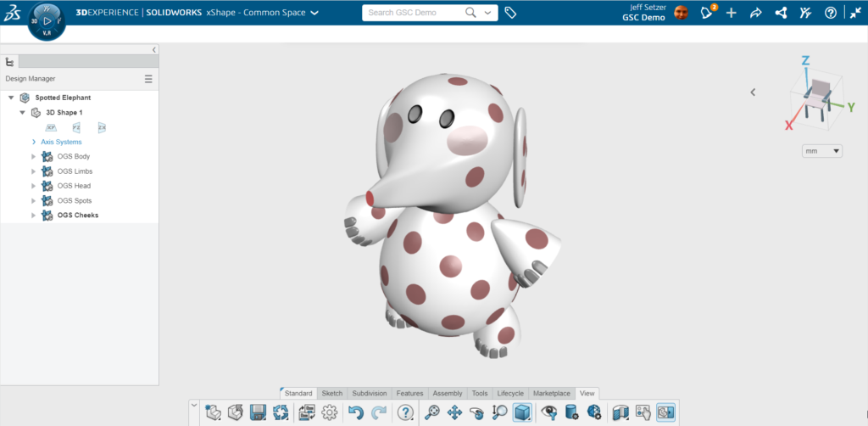Click the tag icon beside search
This screenshot has height=426, width=868.
510,13
